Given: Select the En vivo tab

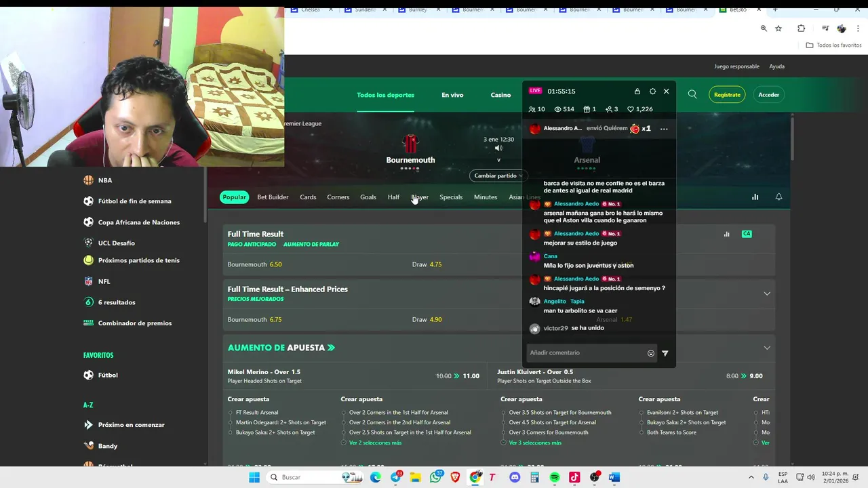Looking at the screenshot, I should tap(452, 95).
